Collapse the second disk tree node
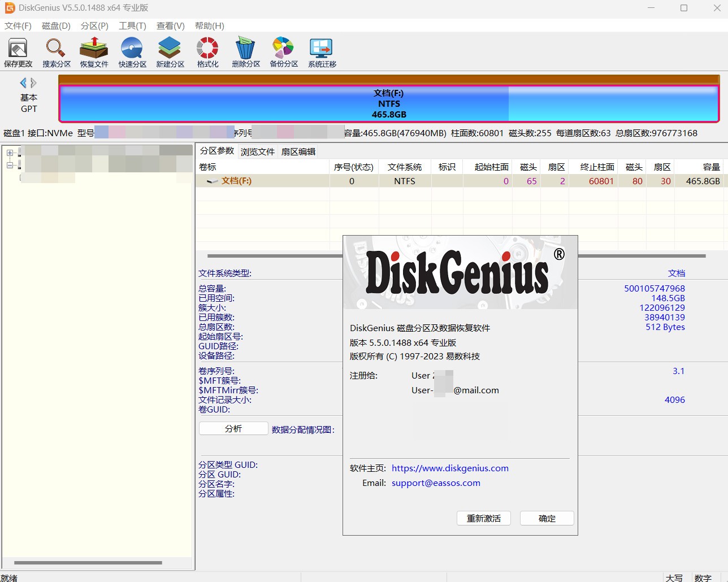Screen dimensions: 728x582 [10, 165]
